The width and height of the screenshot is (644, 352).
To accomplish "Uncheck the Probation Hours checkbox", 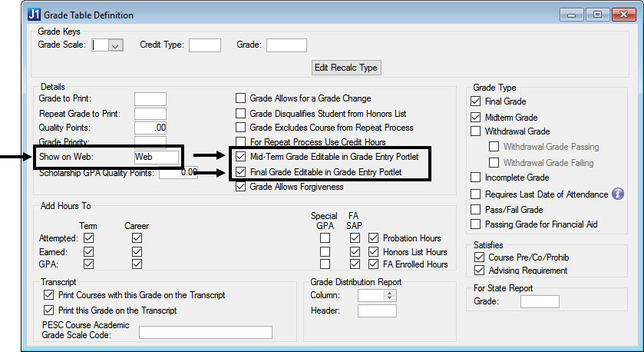I will click(374, 238).
